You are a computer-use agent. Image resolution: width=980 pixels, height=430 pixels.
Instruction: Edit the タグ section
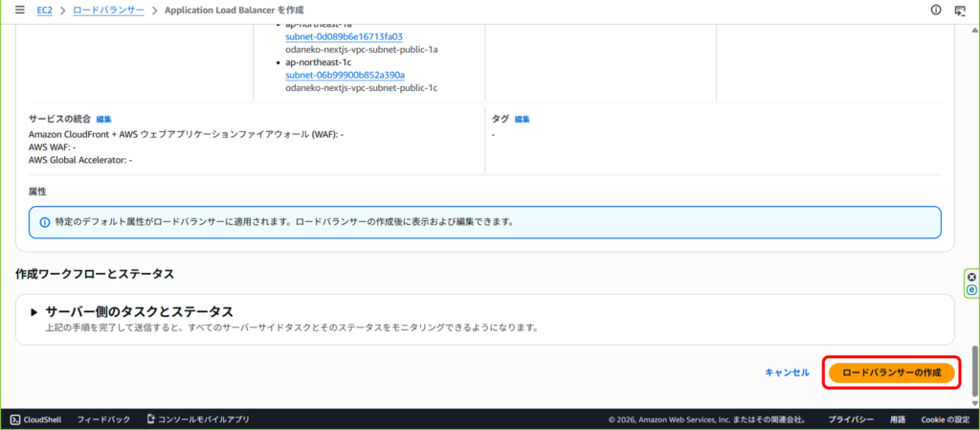pos(522,120)
